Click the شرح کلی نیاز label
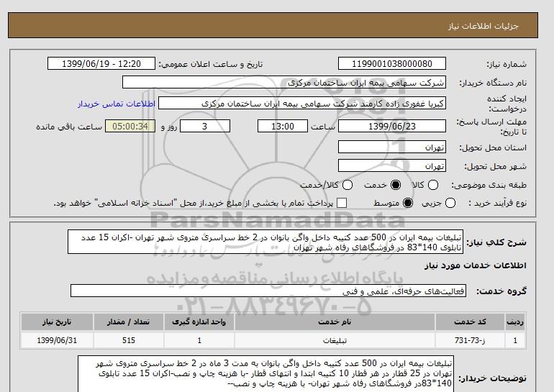This screenshot has height=392, width=554. coord(496,242)
